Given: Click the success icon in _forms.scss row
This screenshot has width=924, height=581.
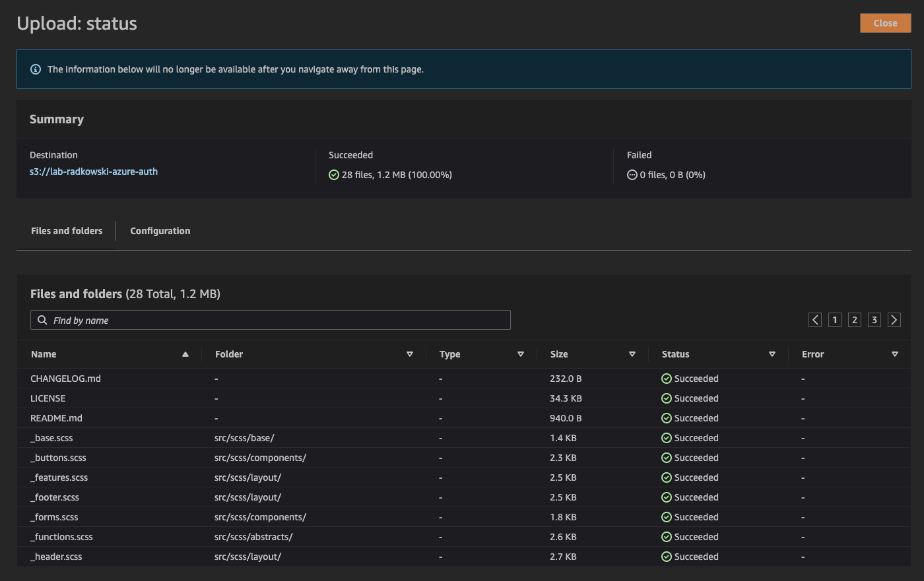Looking at the screenshot, I should coord(667,517).
